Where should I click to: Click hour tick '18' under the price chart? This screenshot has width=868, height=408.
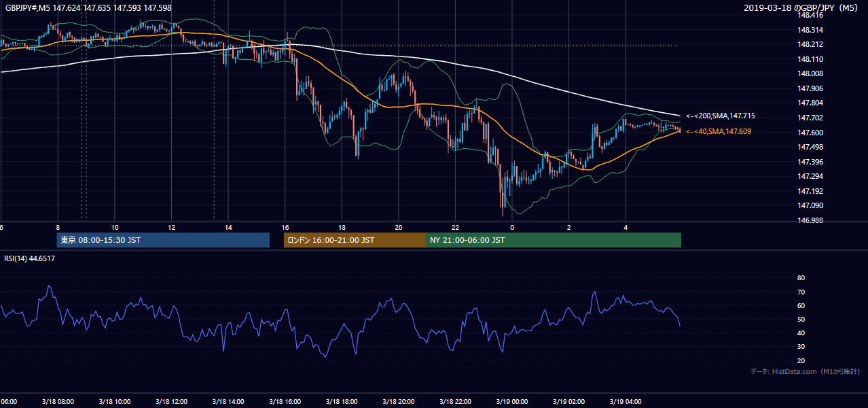(x=342, y=227)
